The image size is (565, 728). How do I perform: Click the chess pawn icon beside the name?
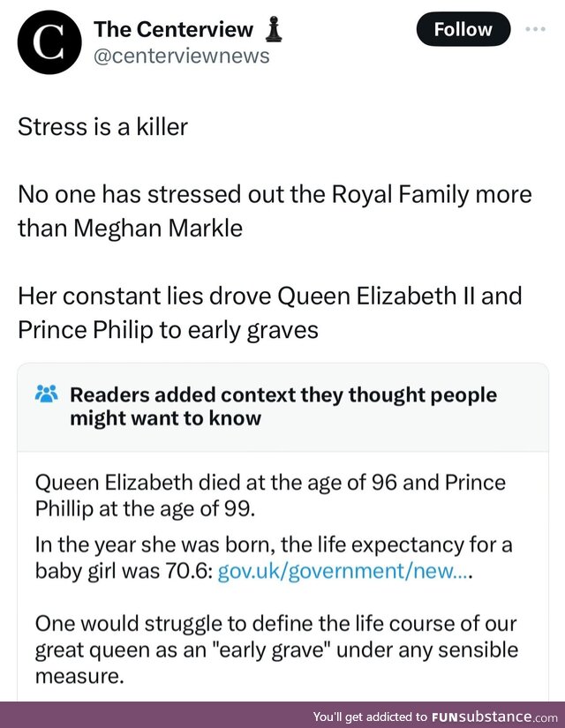click(x=274, y=29)
